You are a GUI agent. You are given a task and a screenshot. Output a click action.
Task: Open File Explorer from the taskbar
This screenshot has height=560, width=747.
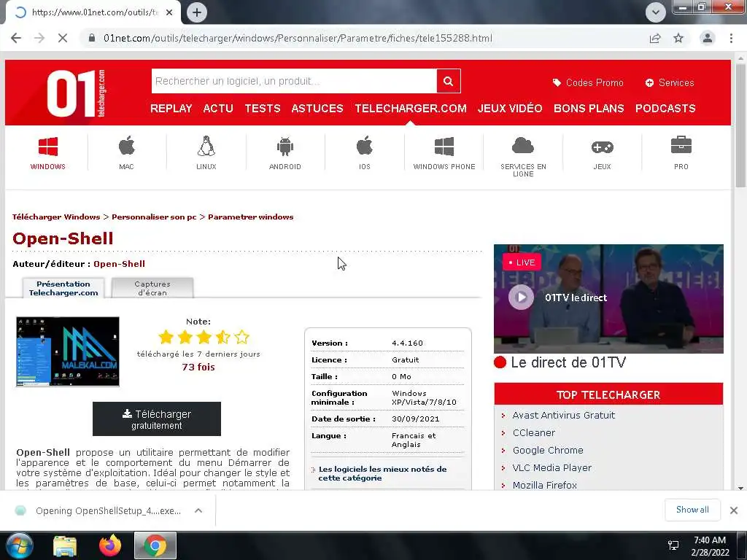(65, 546)
